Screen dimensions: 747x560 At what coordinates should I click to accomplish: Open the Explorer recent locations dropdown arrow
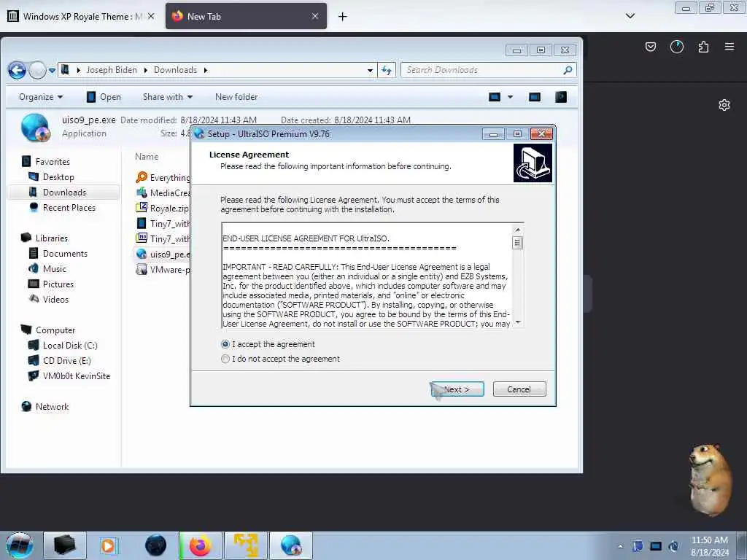(52, 71)
